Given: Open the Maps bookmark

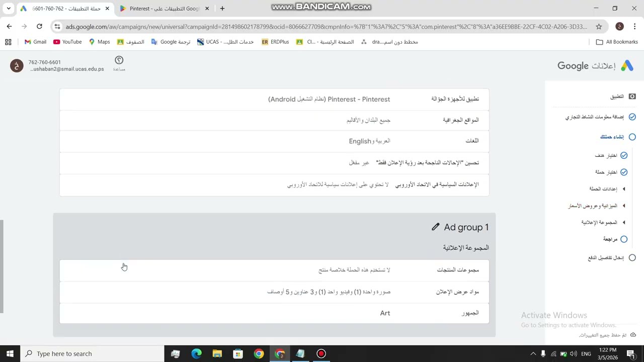Looking at the screenshot, I should 99,42.
